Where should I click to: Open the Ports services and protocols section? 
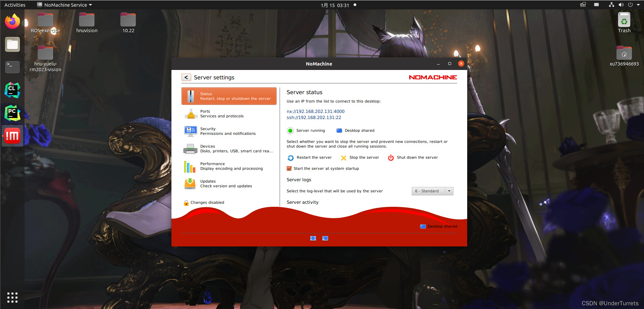pyautogui.click(x=229, y=114)
